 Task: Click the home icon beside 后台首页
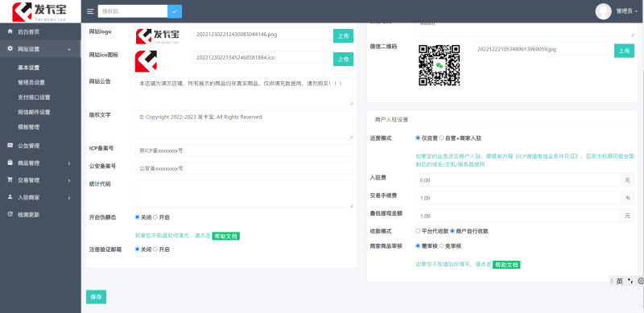10,31
